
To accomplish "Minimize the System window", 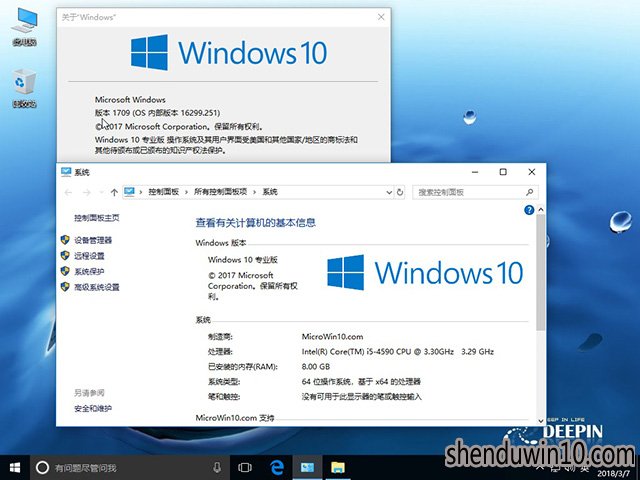I will [x=475, y=172].
